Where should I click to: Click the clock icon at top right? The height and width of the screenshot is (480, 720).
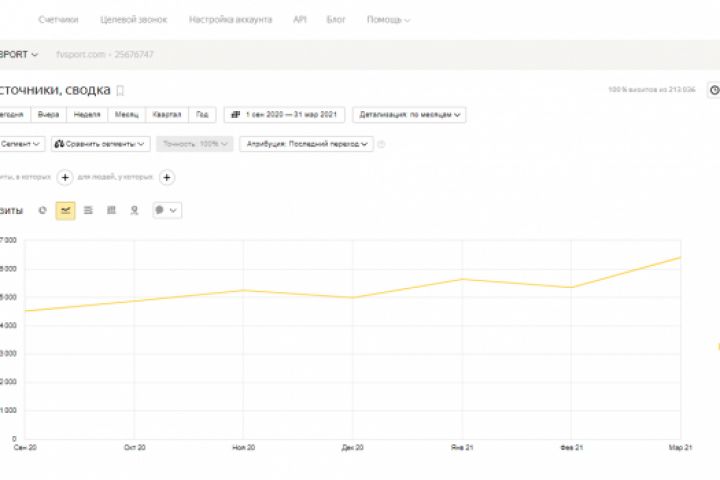pyautogui.click(x=714, y=90)
